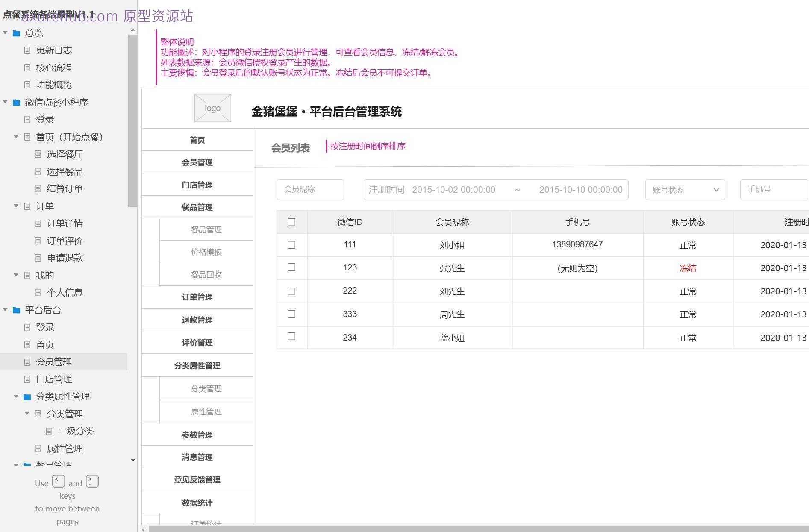
Task: Toggle the select-all checkbox in table header
Action: tap(291, 222)
